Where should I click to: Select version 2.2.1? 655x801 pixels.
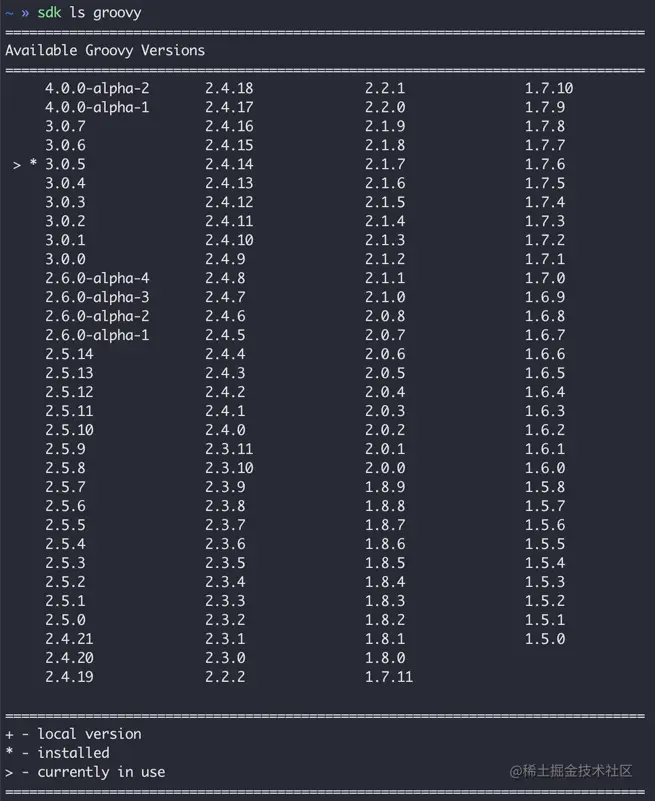pos(385,88)
